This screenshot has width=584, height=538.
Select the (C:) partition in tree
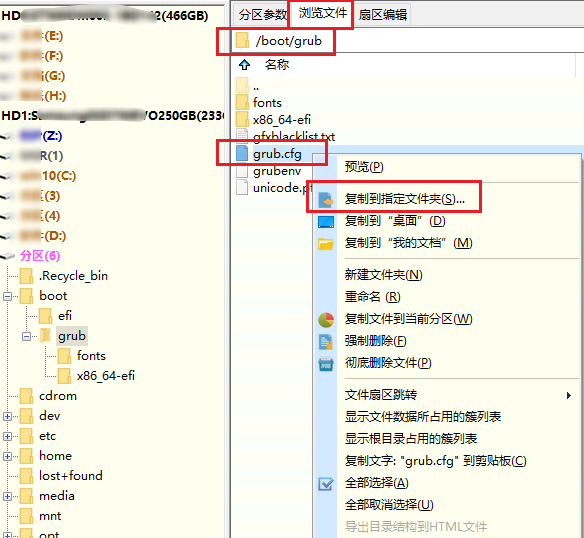48,176
